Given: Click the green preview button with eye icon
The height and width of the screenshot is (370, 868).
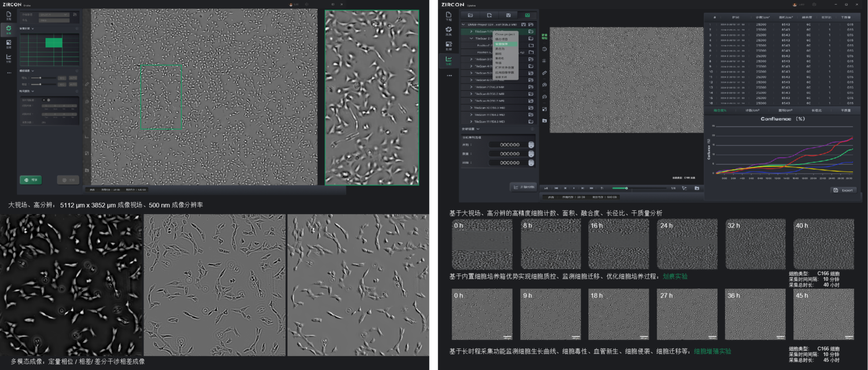Looking at the screenshot, I should point(30,179).
